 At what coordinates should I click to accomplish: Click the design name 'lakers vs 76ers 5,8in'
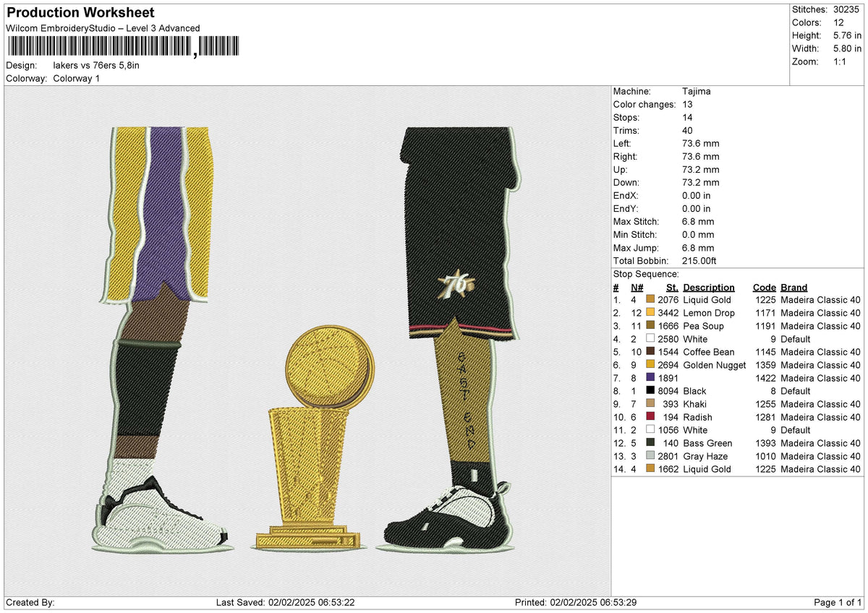pos(96,65)
